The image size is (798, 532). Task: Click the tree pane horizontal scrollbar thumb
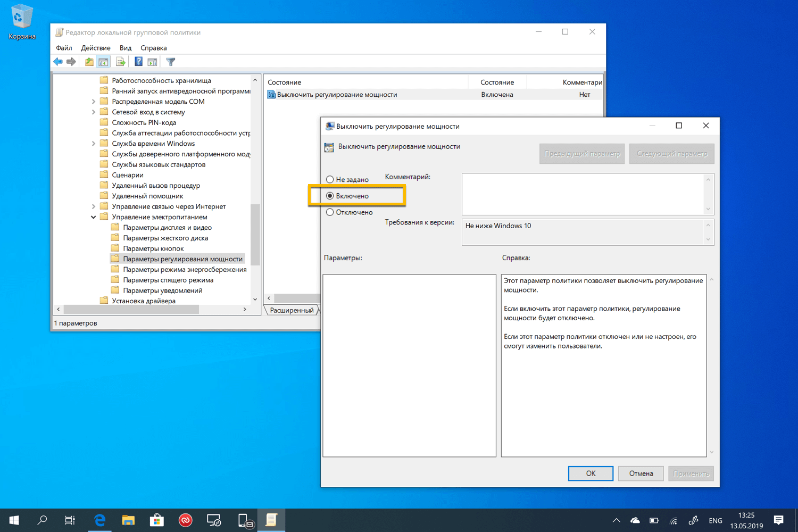coord(131,309)
